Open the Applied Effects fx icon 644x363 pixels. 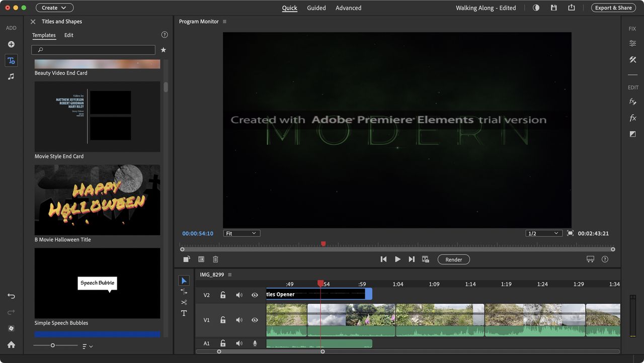(x=633, y=102)
